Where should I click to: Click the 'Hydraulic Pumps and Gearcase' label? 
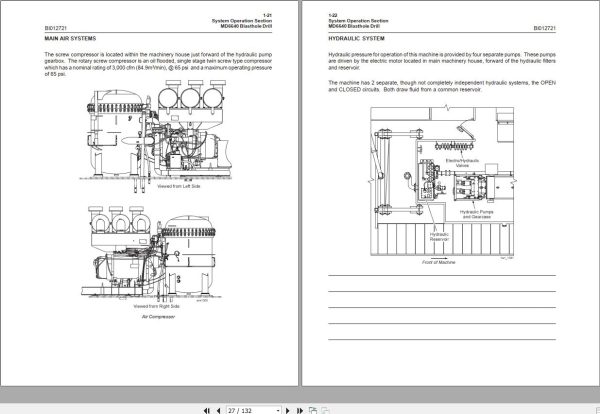click(476, 214)
